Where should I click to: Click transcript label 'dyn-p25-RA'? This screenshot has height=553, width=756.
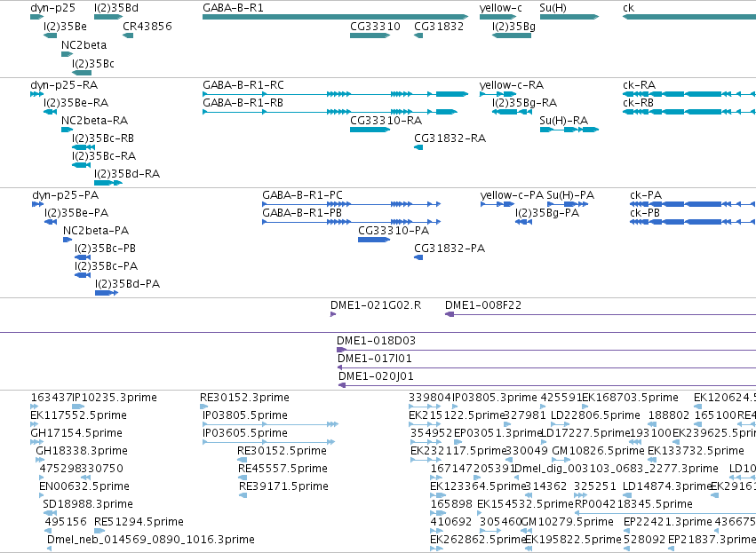(64, 85)
